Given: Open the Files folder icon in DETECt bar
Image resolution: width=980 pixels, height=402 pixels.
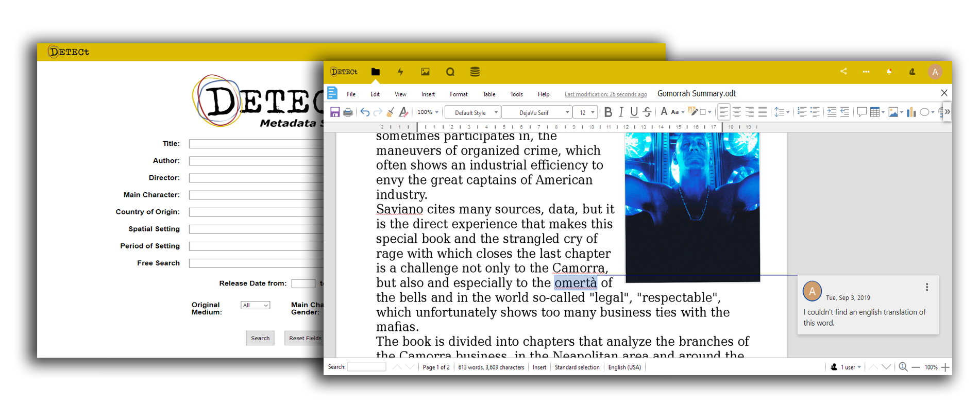Looking at the screenshot, I should [375, 72].
